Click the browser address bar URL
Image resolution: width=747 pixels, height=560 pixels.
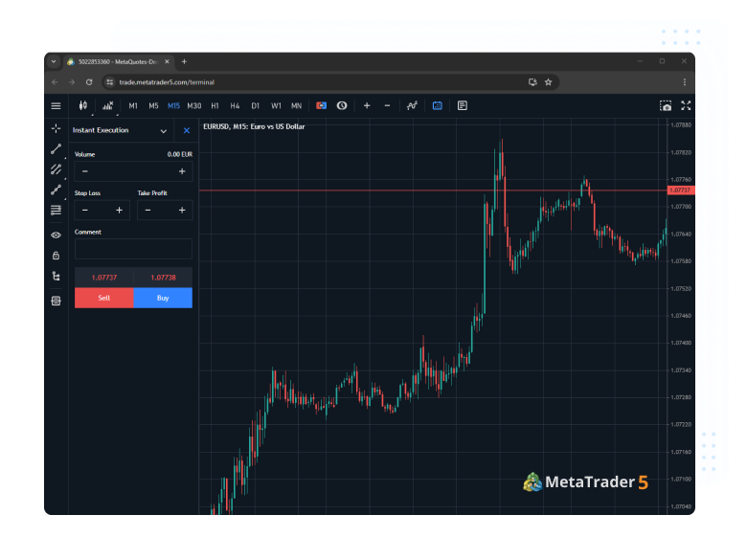[167, 82]
